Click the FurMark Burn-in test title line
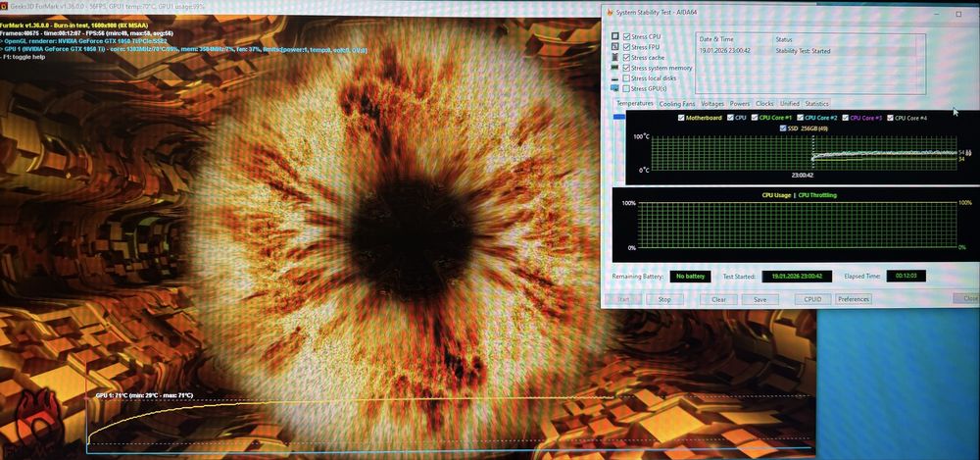 (73, 26)
